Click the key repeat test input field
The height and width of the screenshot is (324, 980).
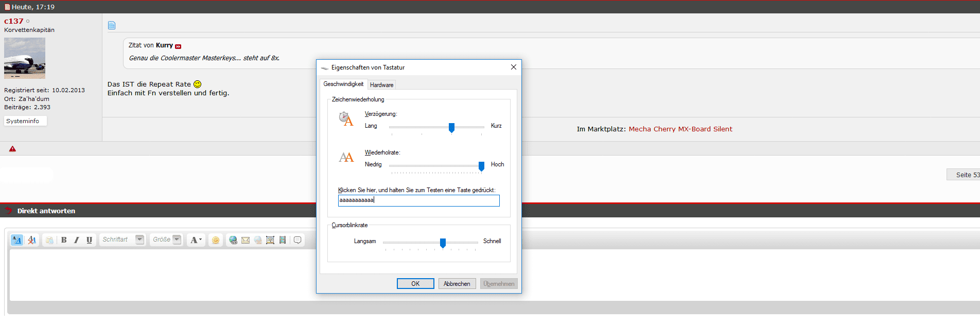(418, 200)
